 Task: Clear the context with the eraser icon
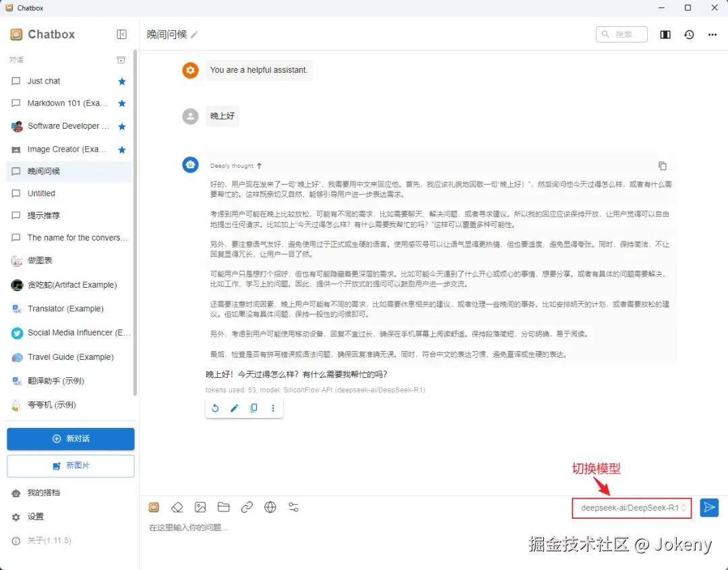pyautogui.click(x=177, y=507)
